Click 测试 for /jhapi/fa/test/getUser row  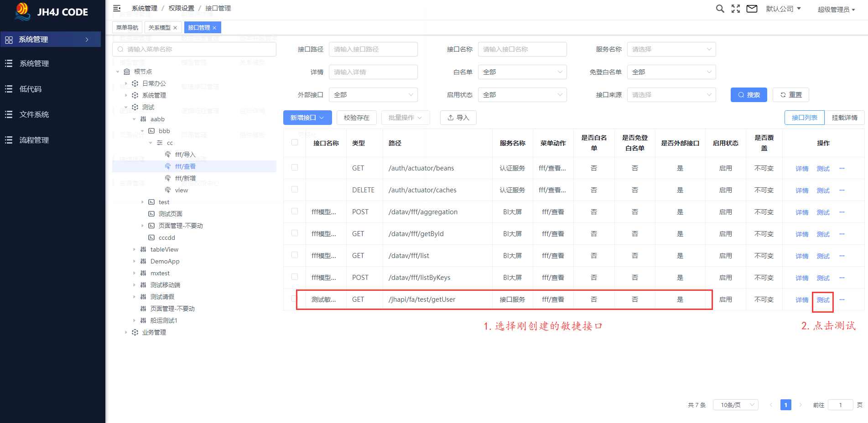pyautogui.click(x=823, y=300)
